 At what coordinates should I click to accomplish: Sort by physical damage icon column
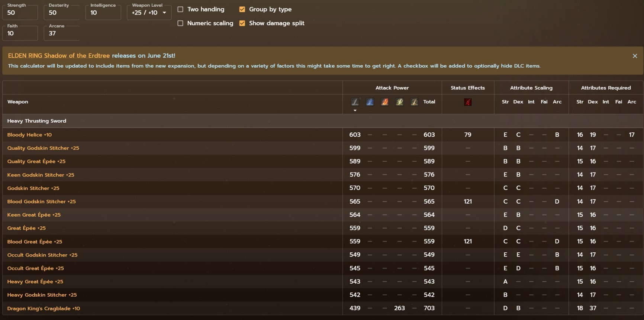[x=355, y=102]
